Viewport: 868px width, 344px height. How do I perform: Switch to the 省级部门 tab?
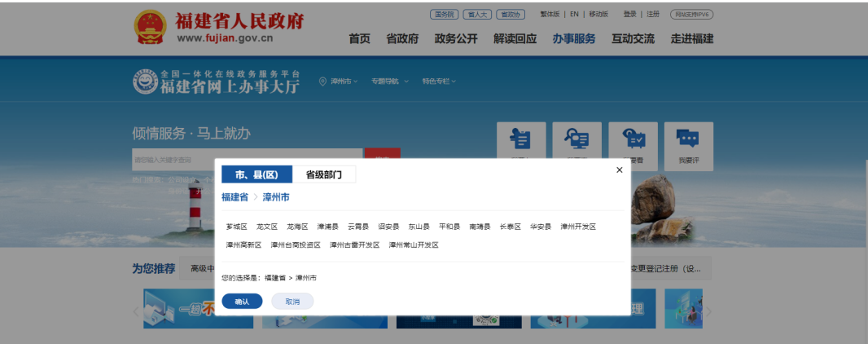click(x=324, y=174)
